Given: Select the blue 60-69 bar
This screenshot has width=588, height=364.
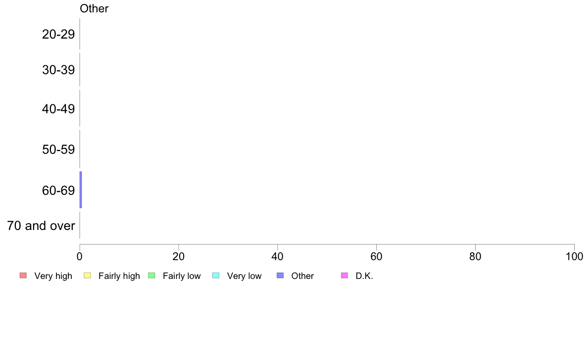Looking at the screenshot, I should coord(81,190).
